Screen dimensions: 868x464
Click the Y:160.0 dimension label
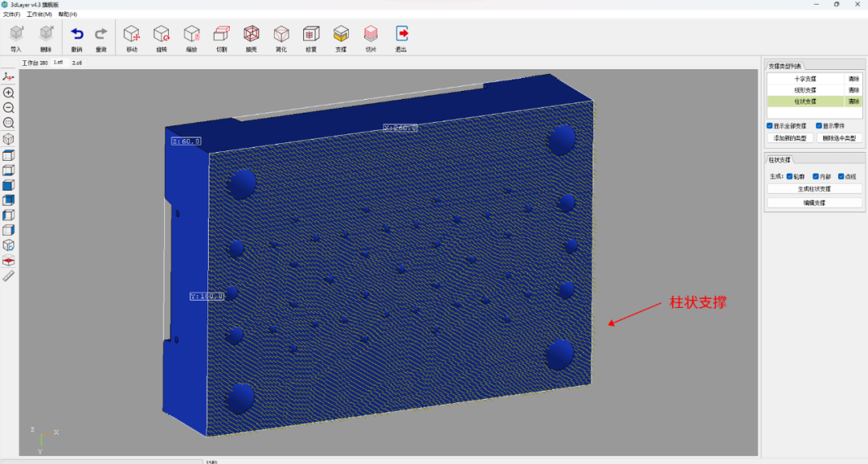coord(207,296)
